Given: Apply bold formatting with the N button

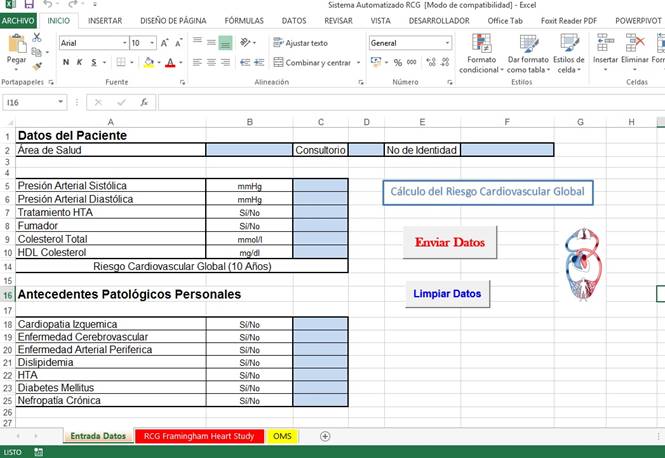Looking at the screenshot, I should pos(66,62).
